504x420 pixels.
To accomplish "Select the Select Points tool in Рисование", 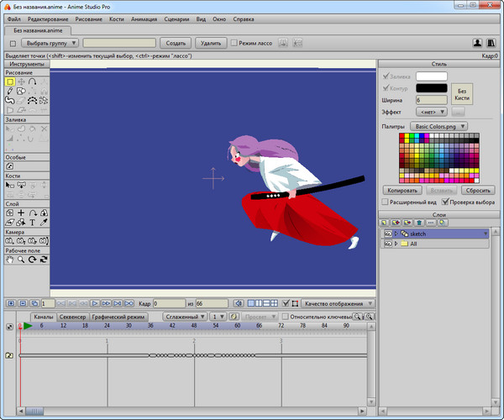I will (x=9, y=82).
